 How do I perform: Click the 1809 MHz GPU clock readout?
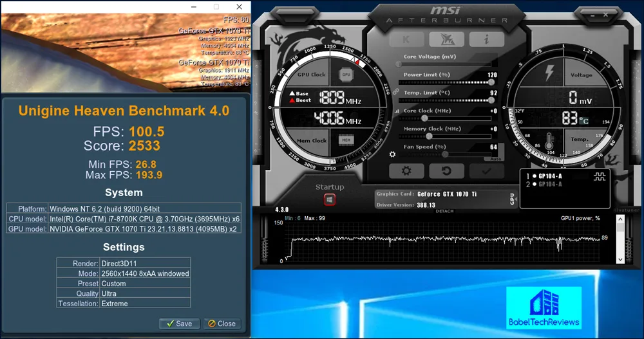click(x=340, y=98)
